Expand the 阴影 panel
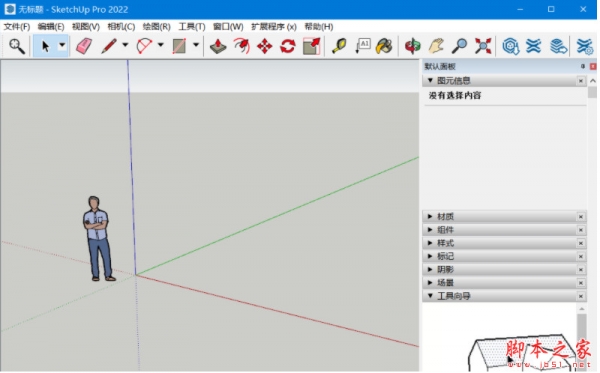Viewport: 600px width, 373px height. (x=430, y=269)
